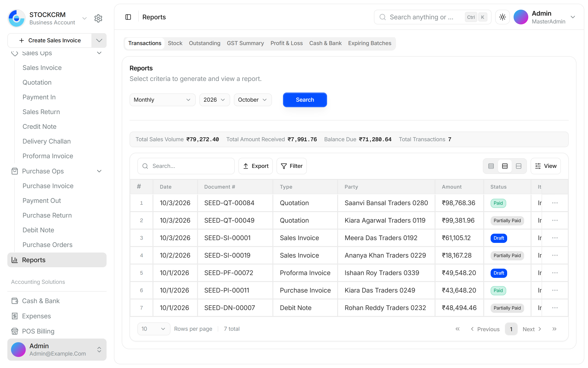
Task: Select the compact row density icon
Action: pyautogui.click(x=491, y=166)
